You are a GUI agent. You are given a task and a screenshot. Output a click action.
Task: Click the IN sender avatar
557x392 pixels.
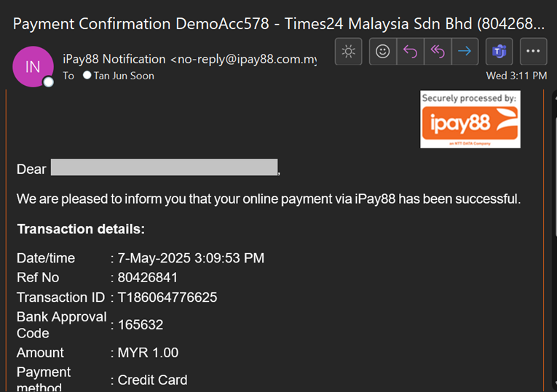pyautogui.click(x=33, y=67)
